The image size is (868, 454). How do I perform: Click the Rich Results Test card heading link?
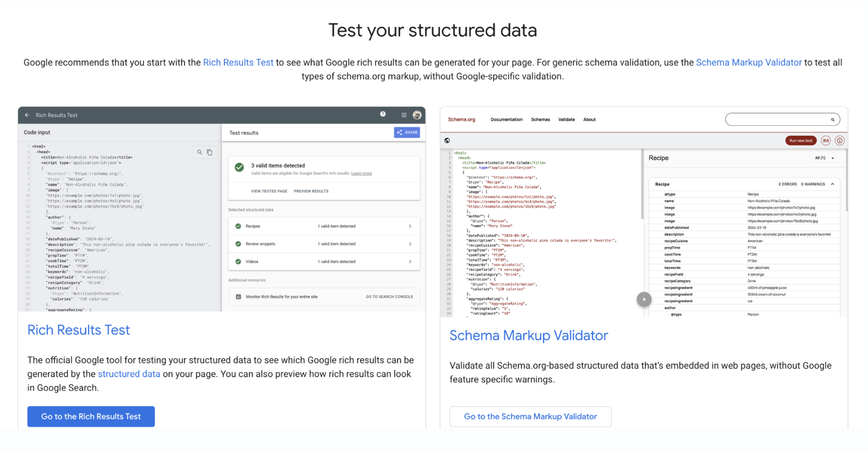(79, 330)
